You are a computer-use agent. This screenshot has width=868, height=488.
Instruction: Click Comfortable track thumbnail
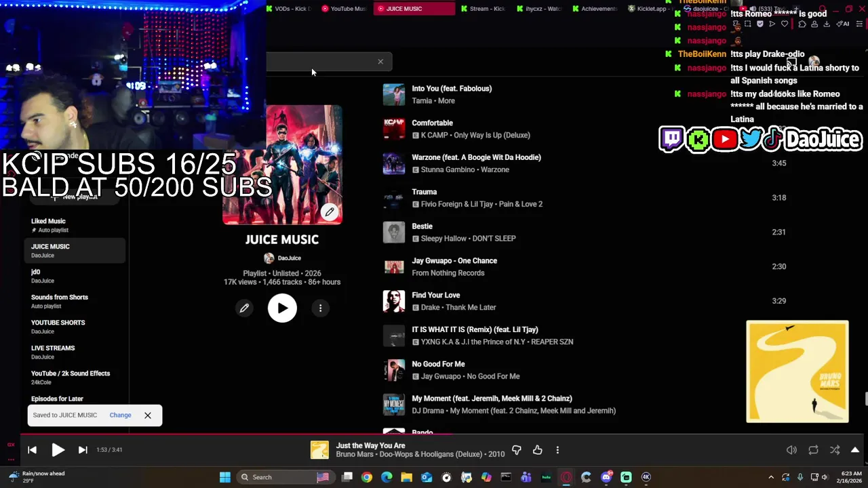(x=394, y=129)
